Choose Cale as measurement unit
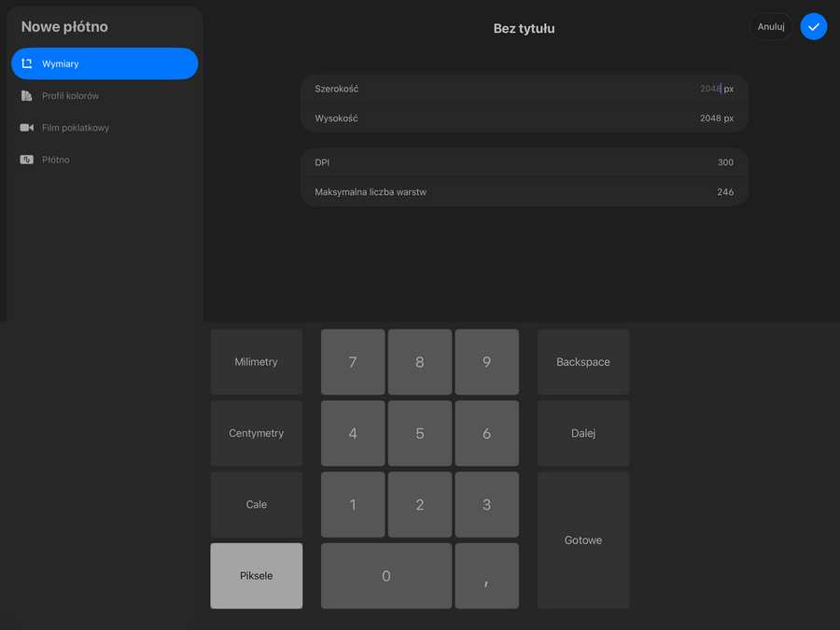Image resolution: width=840 pixels, height=630 pixels. coord(257,504)
